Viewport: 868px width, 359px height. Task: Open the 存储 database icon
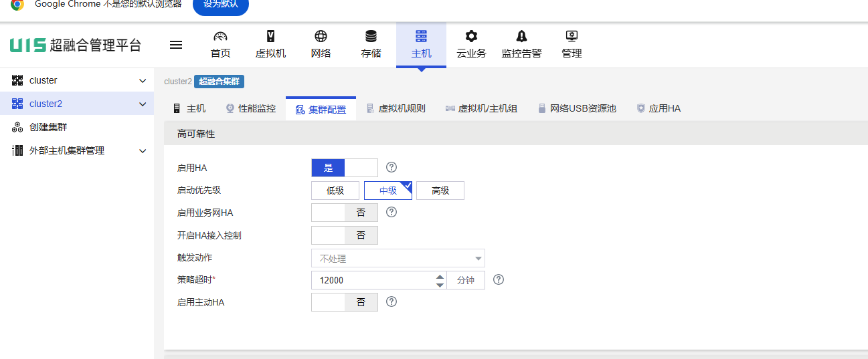tap(371, 37)
